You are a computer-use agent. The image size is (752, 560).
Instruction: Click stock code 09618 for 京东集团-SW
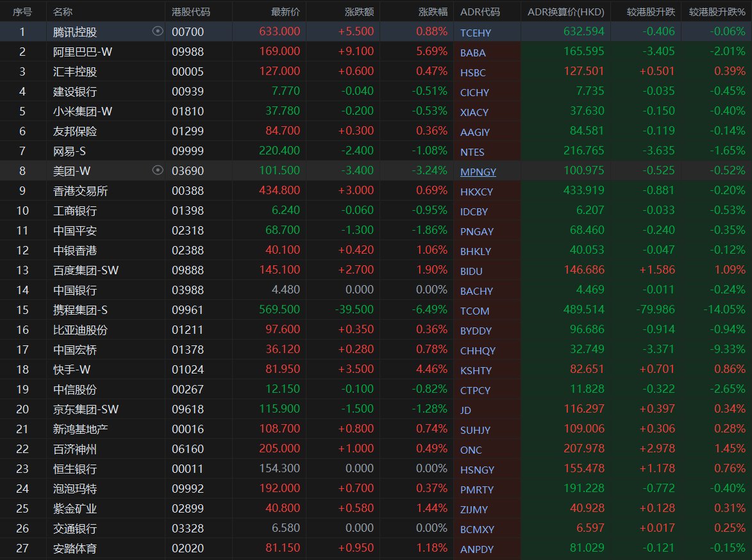click(187, 409)
